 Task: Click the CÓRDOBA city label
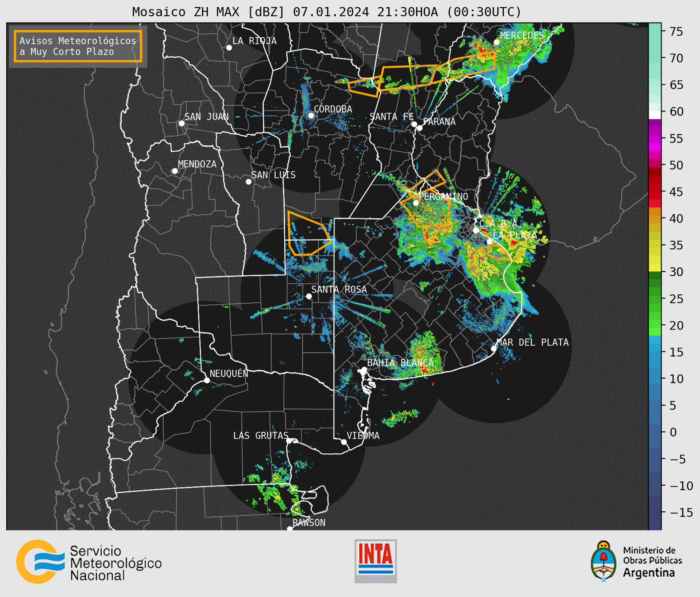tap(333, 109)
